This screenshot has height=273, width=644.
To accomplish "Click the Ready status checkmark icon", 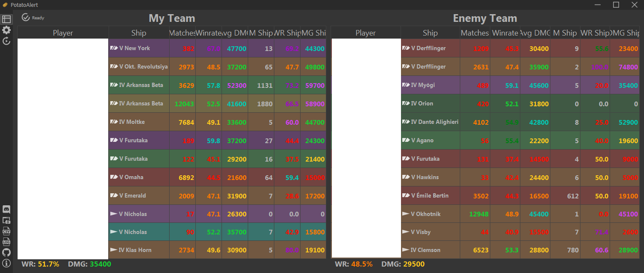I will (26, 17).
